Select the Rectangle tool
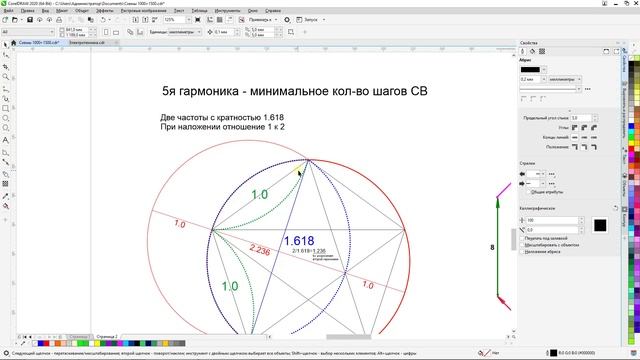This screenshot has height=360, width=640. pyautogui.click(x=5, y=109)
